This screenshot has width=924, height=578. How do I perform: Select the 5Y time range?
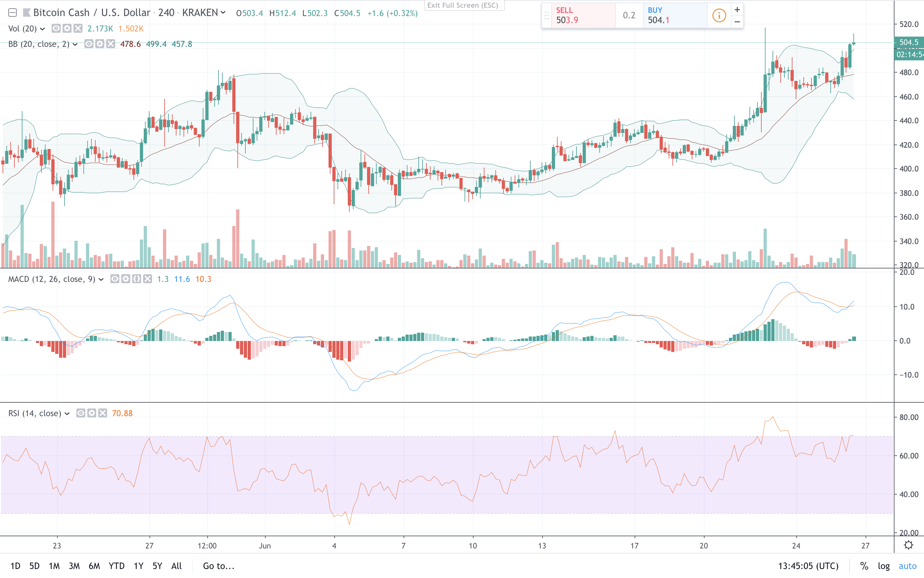point(157,566)
